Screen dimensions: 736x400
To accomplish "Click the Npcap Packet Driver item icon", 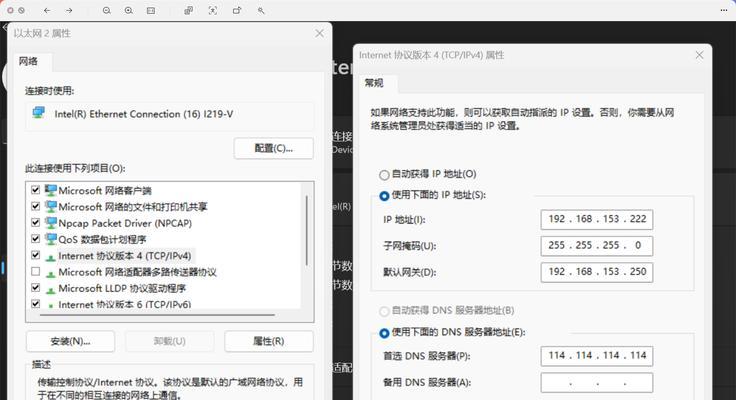I will tap(51, 223).
